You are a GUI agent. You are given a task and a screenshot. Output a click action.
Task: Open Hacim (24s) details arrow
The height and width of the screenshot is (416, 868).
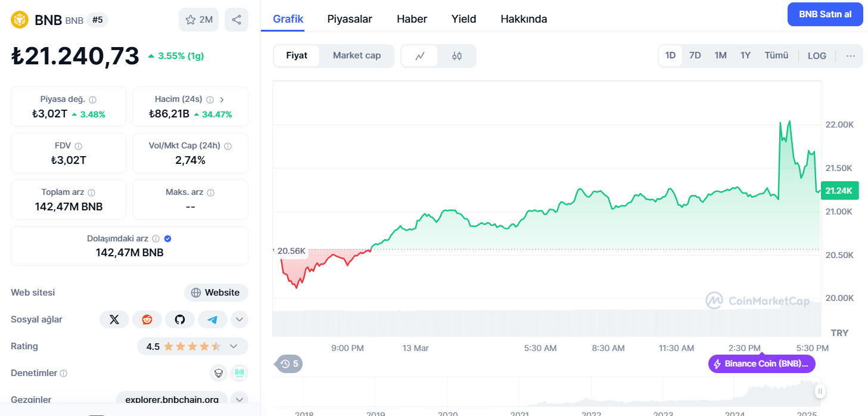click(222, 100)
